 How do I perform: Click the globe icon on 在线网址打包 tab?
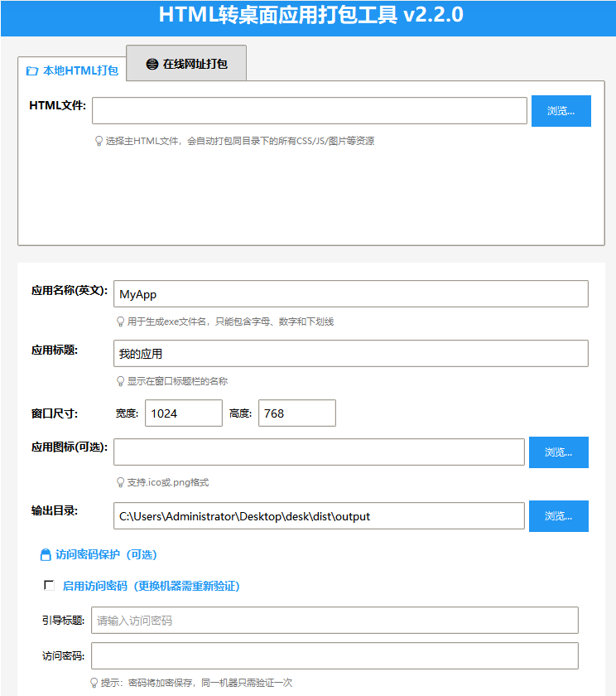[152, 64]
